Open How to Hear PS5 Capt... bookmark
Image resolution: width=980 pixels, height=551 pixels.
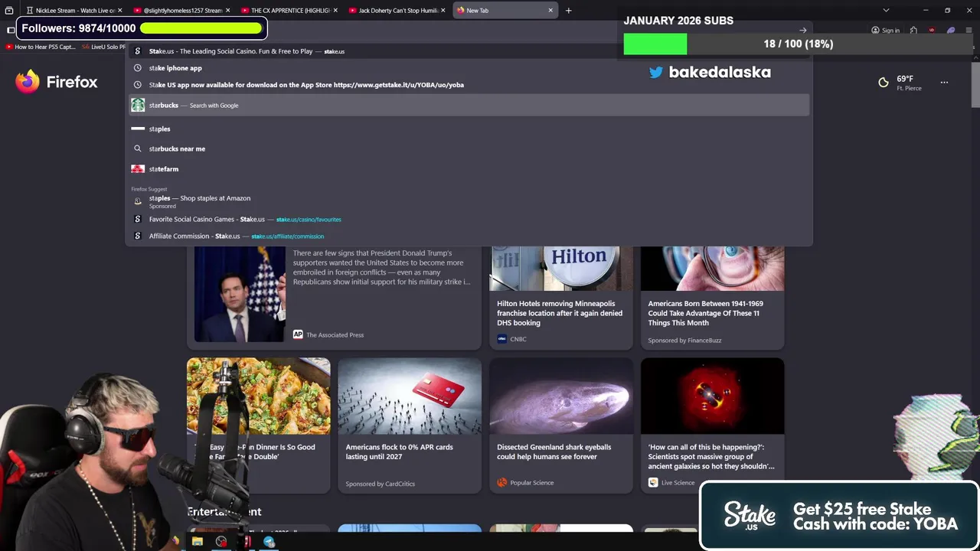click(40, 47)
